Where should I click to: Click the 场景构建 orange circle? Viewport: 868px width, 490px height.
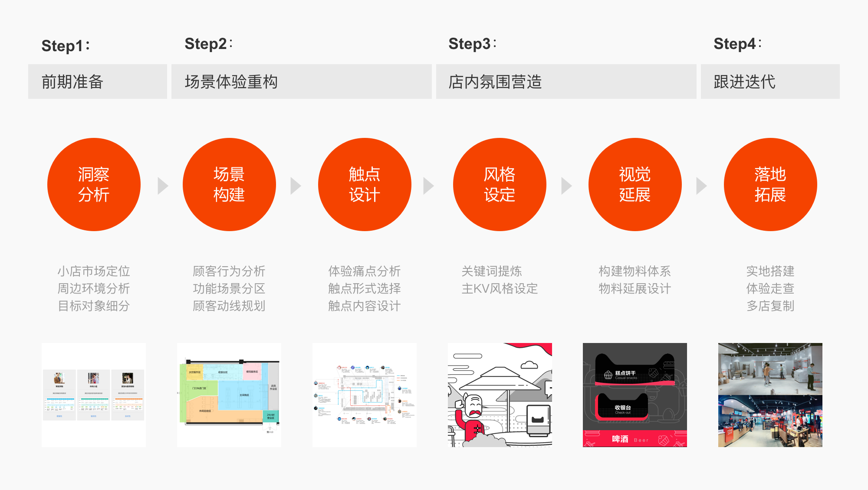(x=229, y=184)
